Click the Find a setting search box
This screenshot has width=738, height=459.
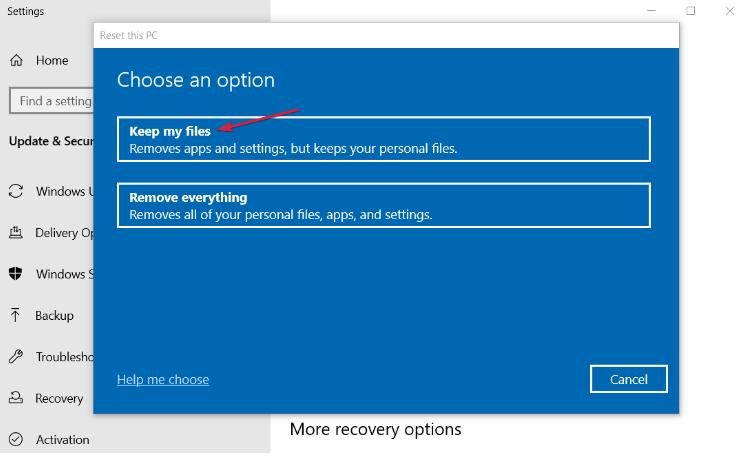point(51,101)
